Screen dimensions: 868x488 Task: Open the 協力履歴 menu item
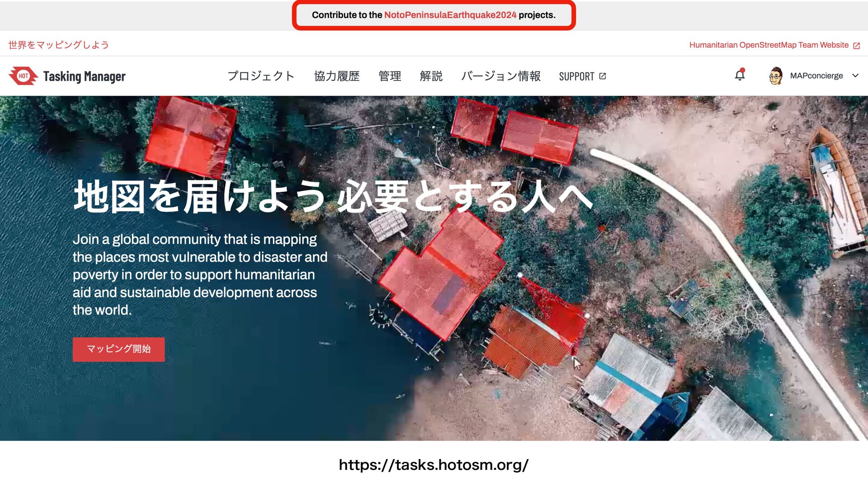point(337,76)
